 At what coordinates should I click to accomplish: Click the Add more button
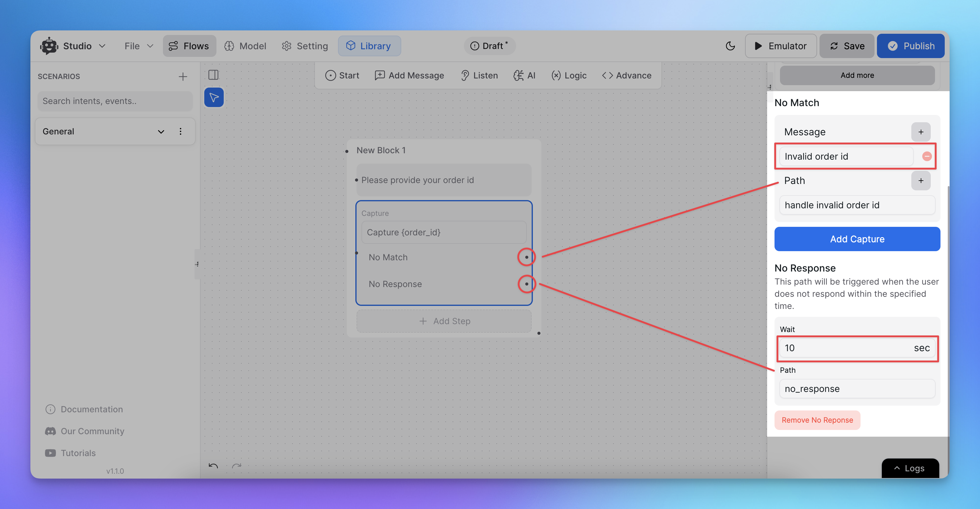(857, 75)
